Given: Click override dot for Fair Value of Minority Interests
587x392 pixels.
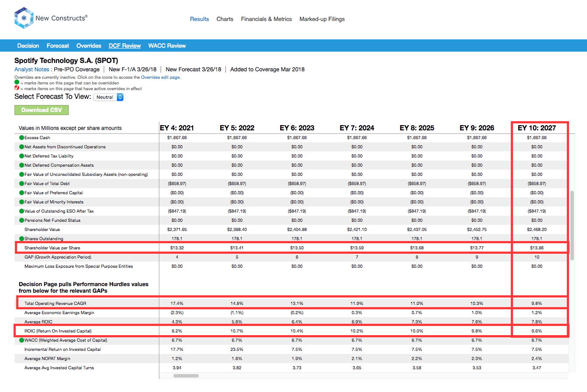Looking at the screenshot, I should click(21, 202).
